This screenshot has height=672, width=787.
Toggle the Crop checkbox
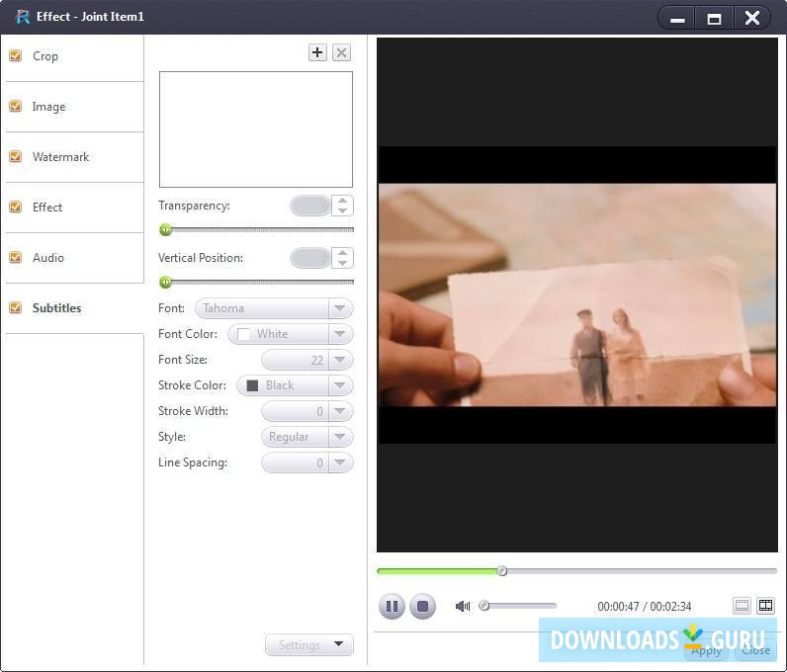click(16, 55)
